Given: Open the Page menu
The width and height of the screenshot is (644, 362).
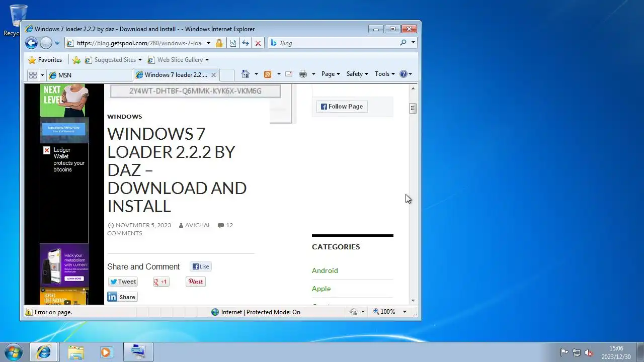Looking at the screenshot, I should pyautogui.click(x=331, y=74).
